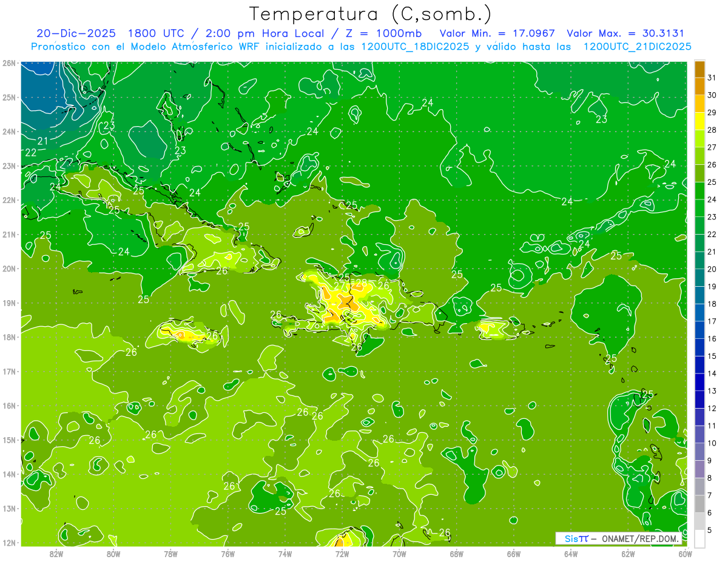Click the 'SisTT' logo text

(x=576, y=538)
